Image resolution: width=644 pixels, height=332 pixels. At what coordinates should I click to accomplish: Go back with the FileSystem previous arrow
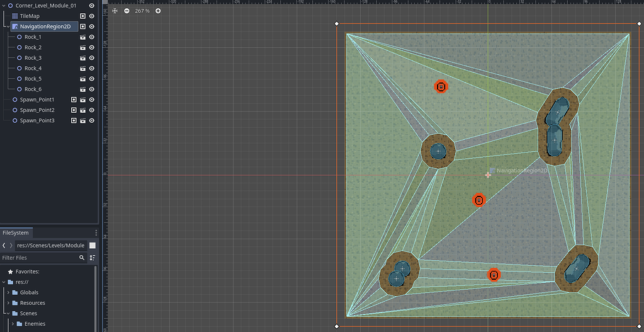(x=4, y=245)
